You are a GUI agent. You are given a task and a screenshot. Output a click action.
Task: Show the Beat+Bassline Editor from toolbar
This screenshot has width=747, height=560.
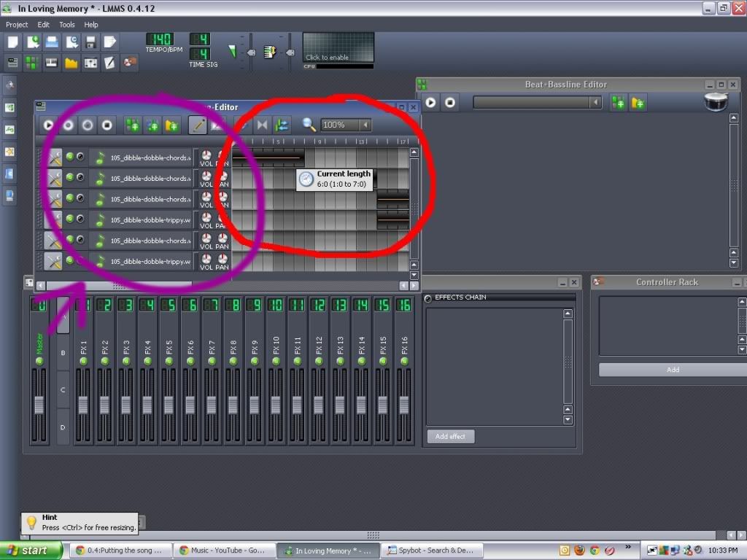[x=33, y=63]
